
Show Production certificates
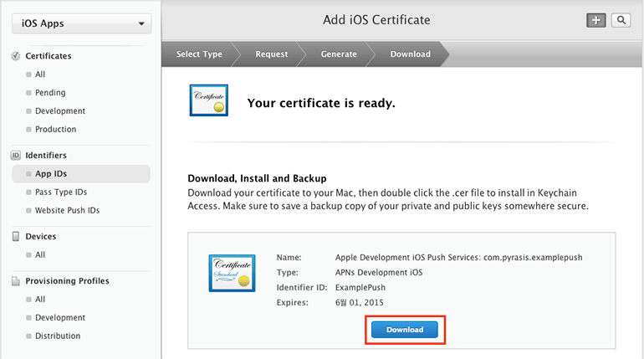click(55, 130)
